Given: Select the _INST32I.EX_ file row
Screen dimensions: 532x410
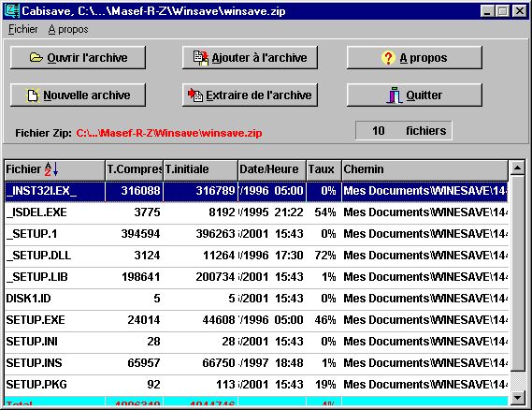Looking at the screenshot, I should pos(256,191).
